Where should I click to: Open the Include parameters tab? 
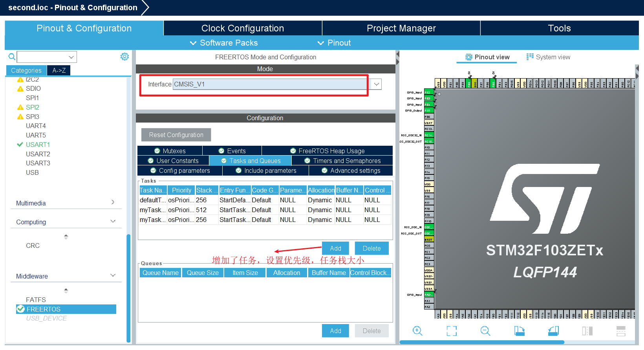point(266,170)
